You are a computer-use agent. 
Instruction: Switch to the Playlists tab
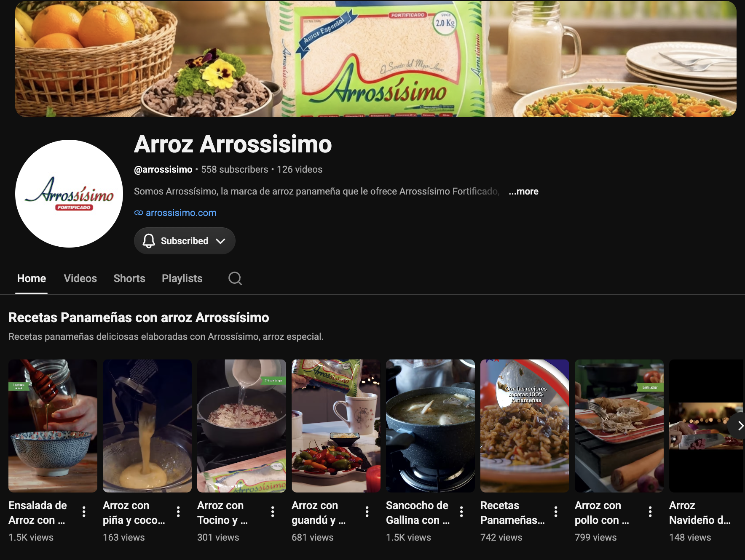(x=182, y=278)
